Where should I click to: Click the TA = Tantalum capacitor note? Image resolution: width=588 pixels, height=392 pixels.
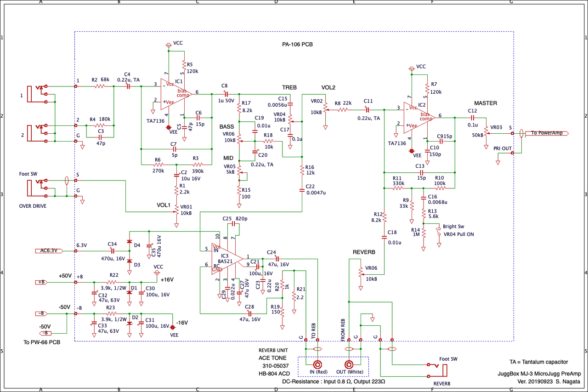coord(539,362)
